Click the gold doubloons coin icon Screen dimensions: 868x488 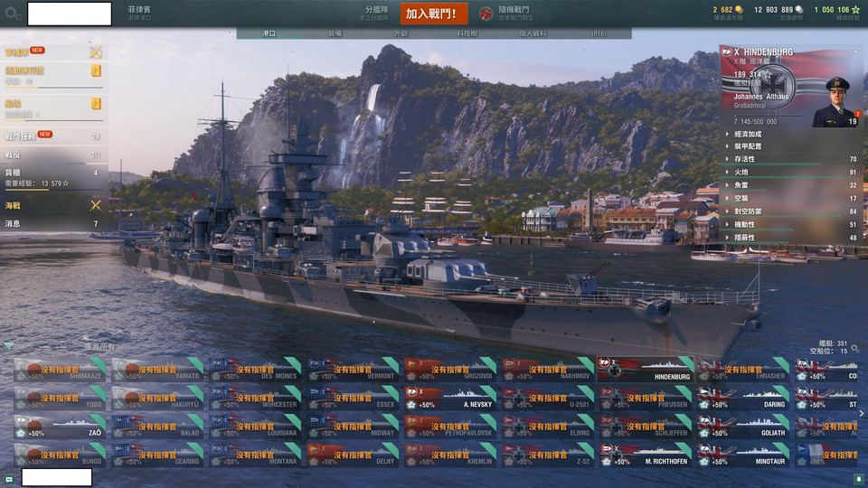(739, 9)
